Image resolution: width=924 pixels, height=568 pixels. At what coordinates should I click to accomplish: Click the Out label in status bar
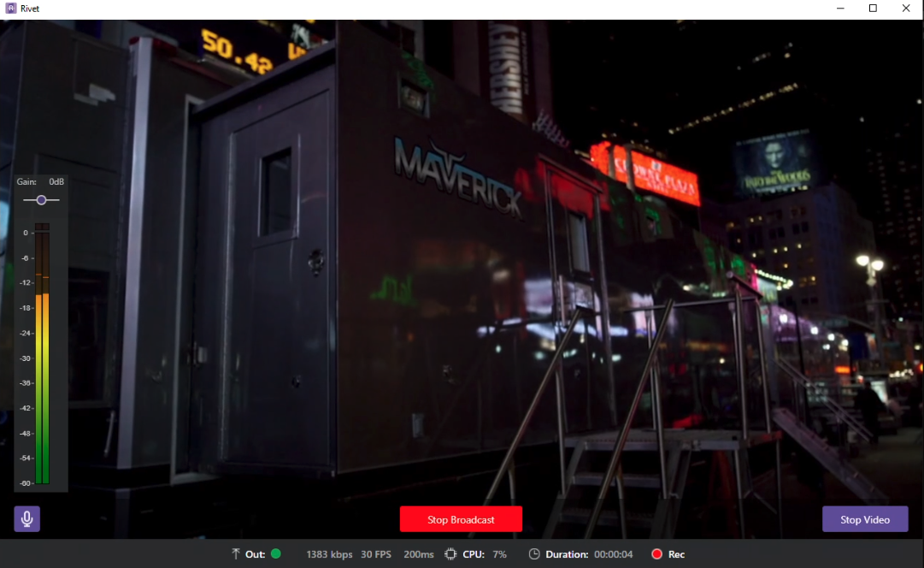[x=256, y=554]
